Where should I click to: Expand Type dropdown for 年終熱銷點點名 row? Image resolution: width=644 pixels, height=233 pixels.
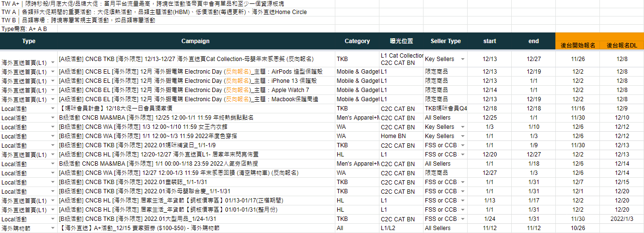53,118
